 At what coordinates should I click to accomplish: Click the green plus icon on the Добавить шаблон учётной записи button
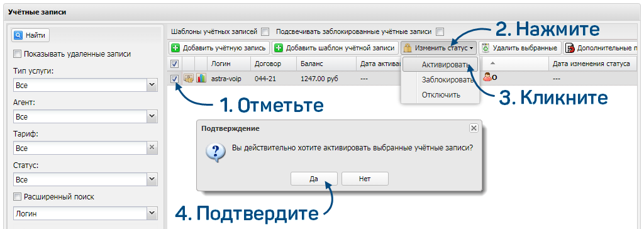279,48
